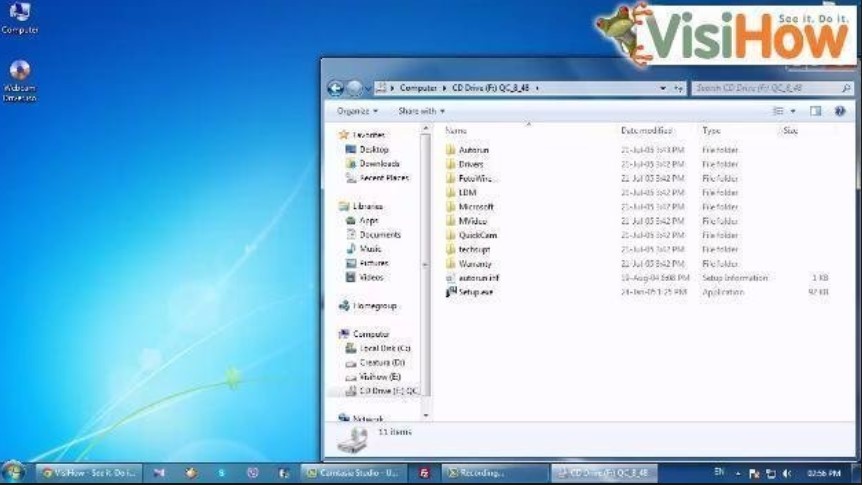The width and height of the screenshot is (862, 485).
Task: Open the Documents library
Action: [374, 235]
